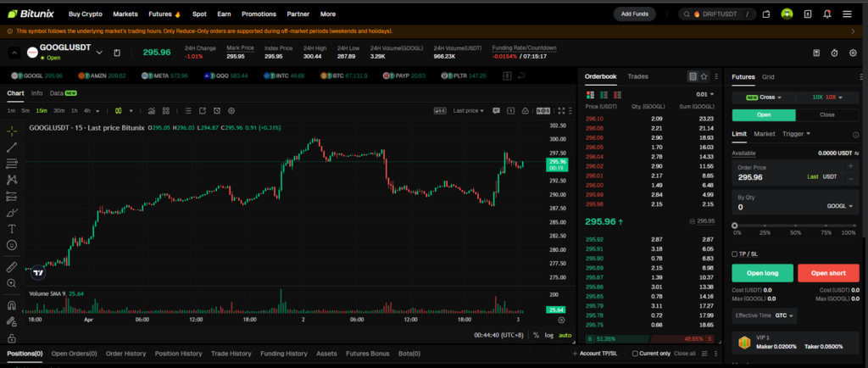868x368 pixels.
Task: Show bids-only orderbook view
Action: [604, 95]
